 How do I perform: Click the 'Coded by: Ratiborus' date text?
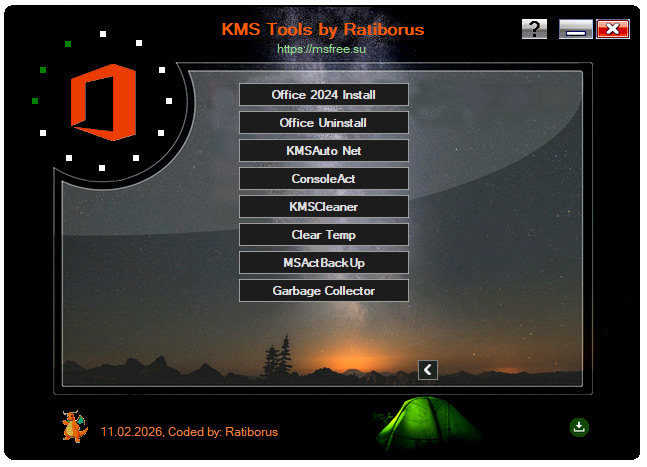(x=189, y=432)
